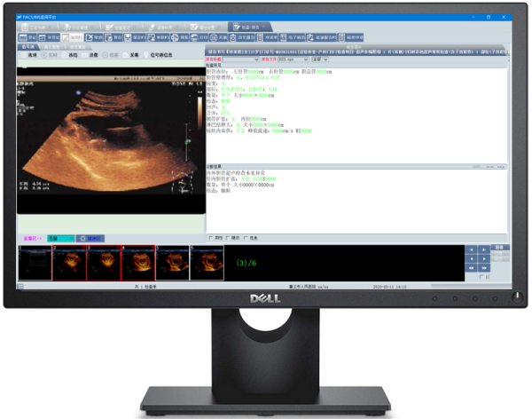The image size is (532, 419).
Task: Open 历史报告 (history reports) from toolbar
Action: [240, 38]
